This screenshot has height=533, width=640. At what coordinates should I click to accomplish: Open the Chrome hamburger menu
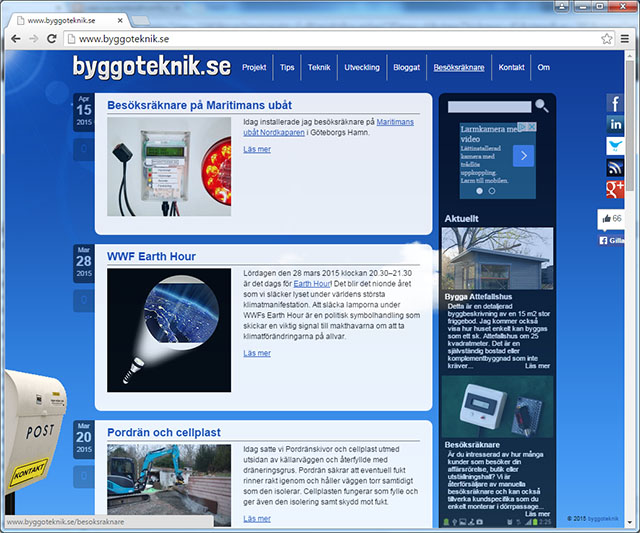(624, 39)
